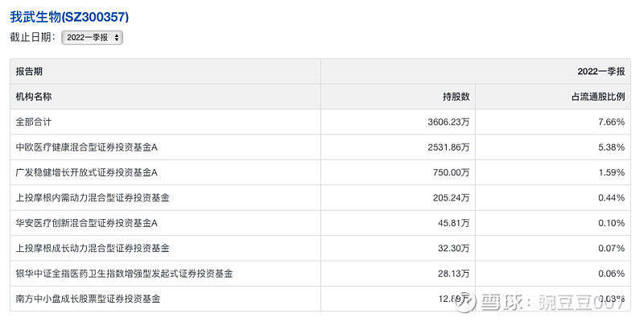Viewport: 644px width, 322px height.
Task: Select 广发稳健增长开放式证券投资基金A fund name
Action: (87, 172)
